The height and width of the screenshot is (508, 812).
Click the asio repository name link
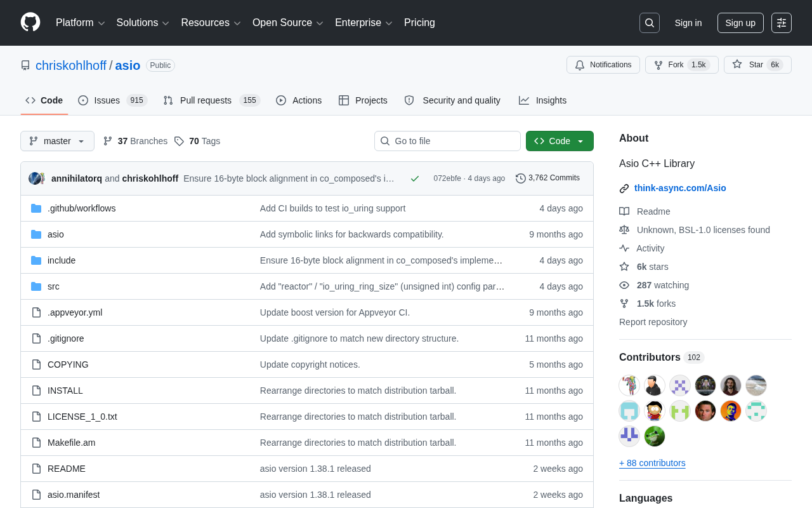128,65
